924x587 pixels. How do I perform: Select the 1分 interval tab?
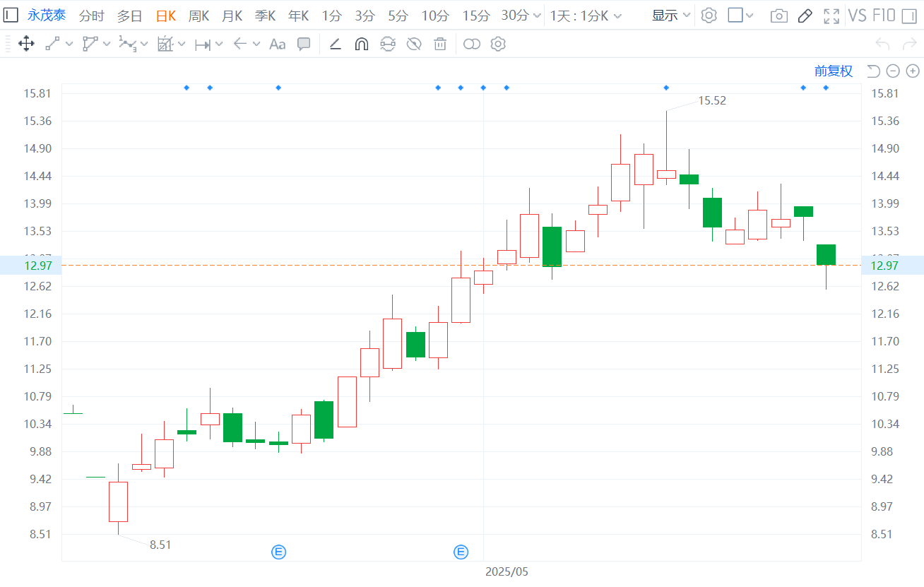coord(331,16)
